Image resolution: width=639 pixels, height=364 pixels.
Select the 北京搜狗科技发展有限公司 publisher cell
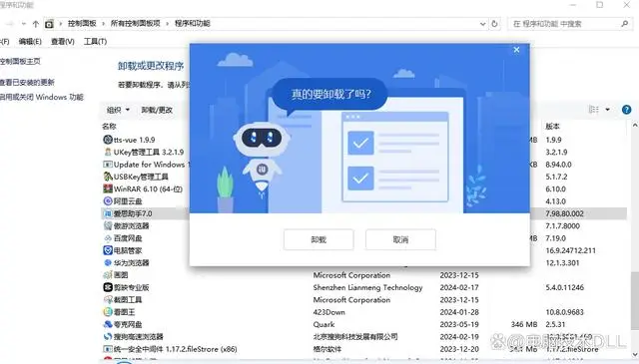click(355, 337)
